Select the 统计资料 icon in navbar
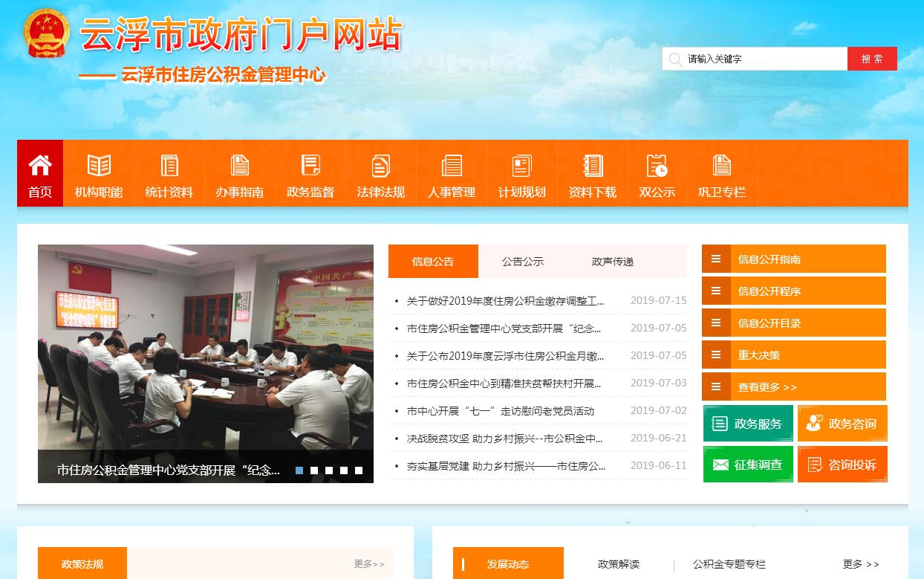Image resolution: width=924 pixels, height=579 pixels. [169, 165]
